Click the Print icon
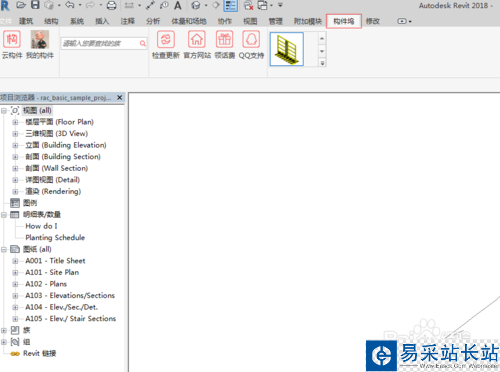500x372 pixels. pos(111,5)
